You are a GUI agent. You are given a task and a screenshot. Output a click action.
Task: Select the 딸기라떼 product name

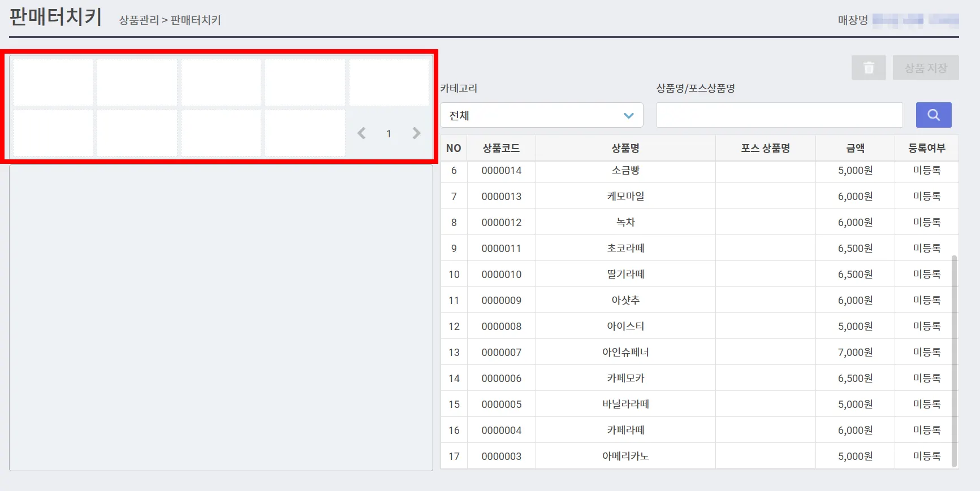click(625, 275)
